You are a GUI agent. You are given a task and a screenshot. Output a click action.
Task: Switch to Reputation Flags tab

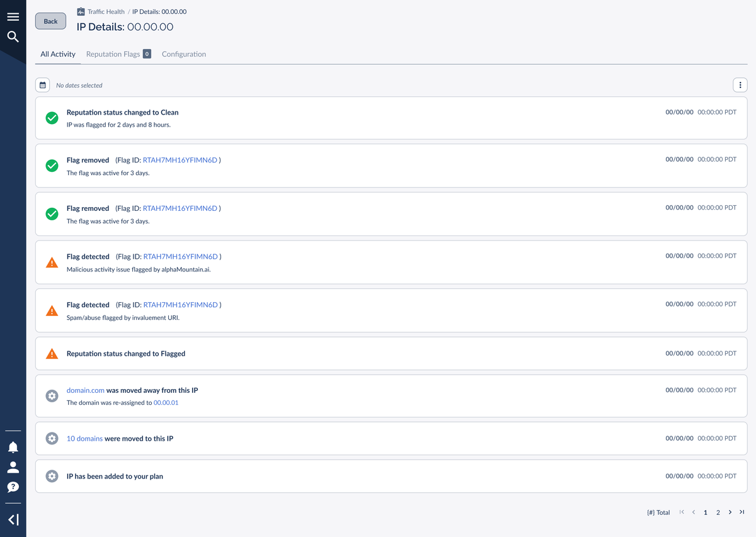pos(118,54)
